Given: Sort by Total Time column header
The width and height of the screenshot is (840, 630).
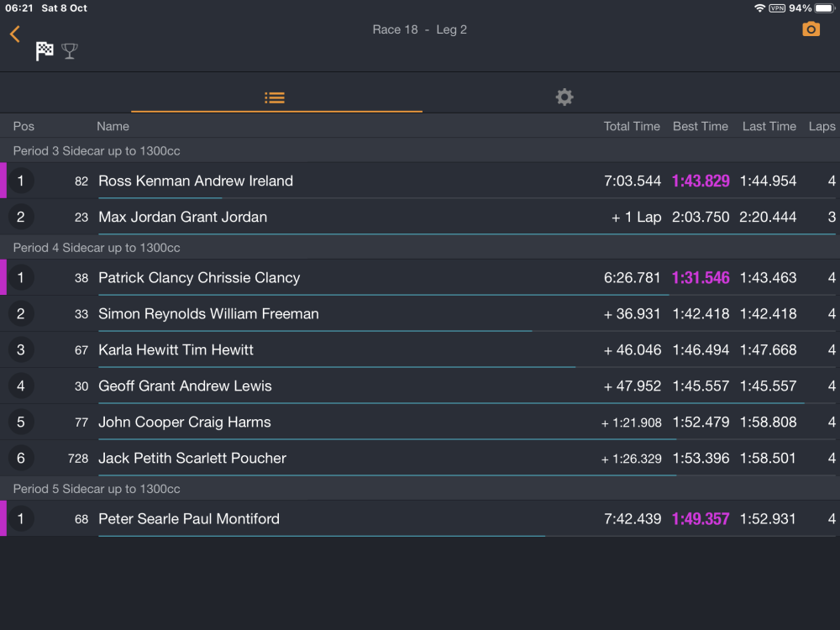Looking at the screenshot, I should coord(632,127).
